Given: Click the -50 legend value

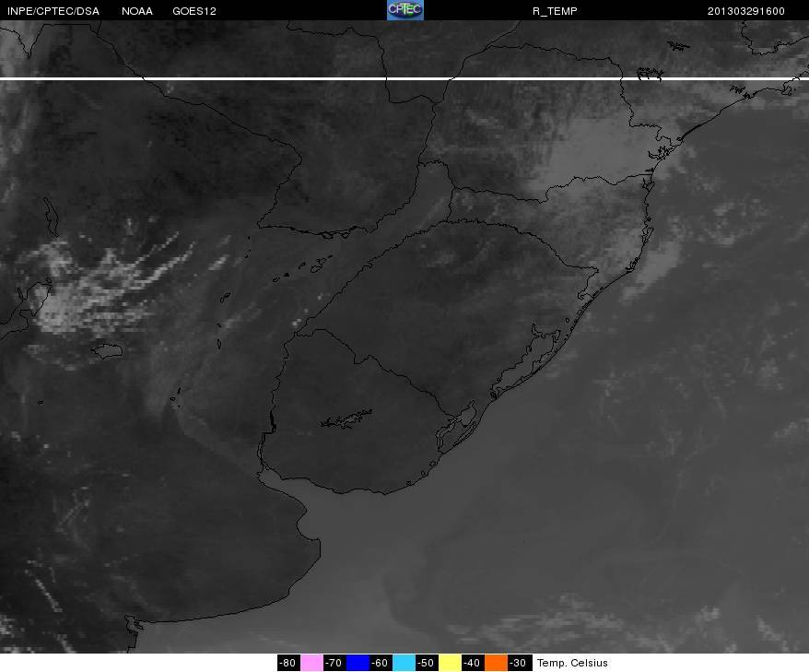Looking at the screenshot, I should 427,663.
